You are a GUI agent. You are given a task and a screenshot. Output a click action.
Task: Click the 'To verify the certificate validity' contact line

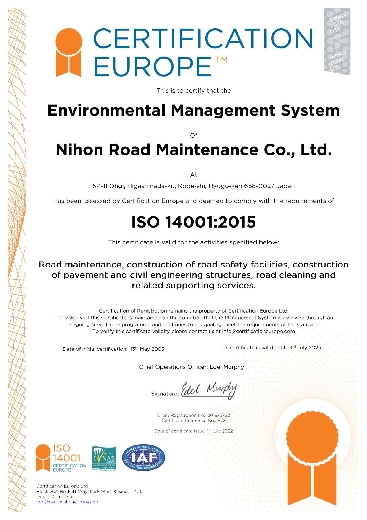click(193, 331)
